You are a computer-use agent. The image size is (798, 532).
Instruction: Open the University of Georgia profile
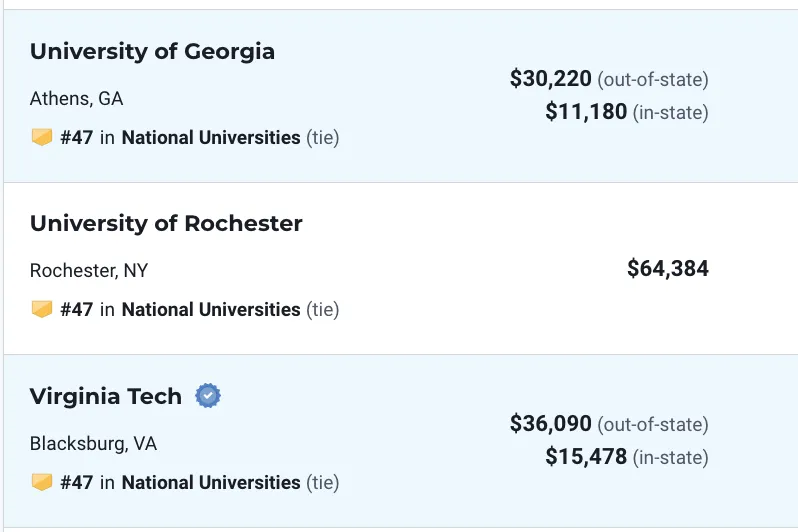152,51
